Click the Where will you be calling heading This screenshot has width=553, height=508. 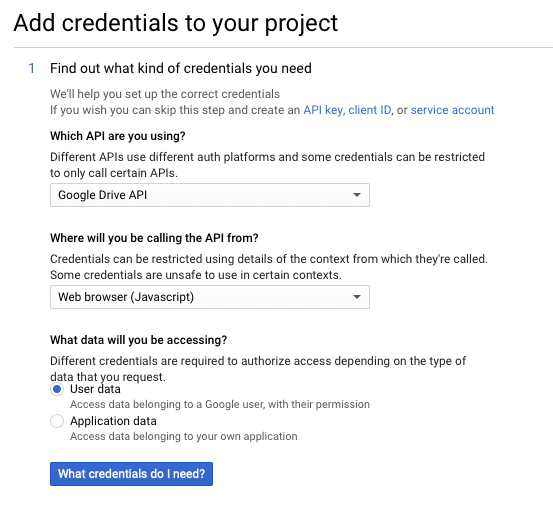(x=154, y=238)
